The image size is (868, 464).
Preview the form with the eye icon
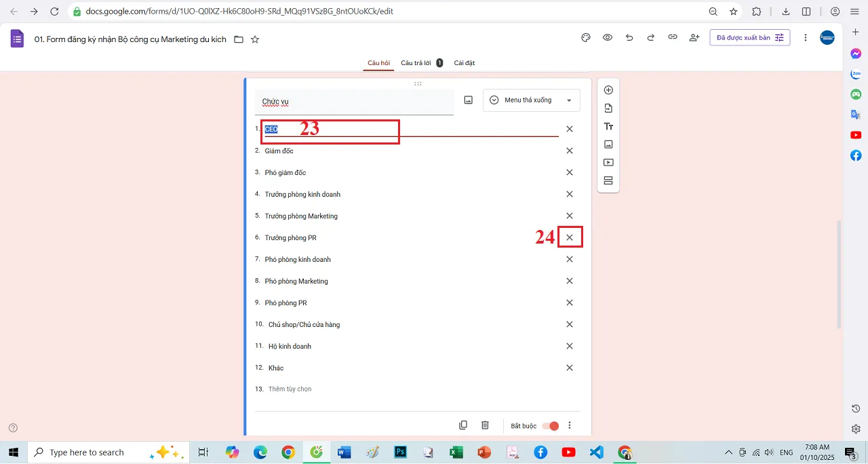607,37
